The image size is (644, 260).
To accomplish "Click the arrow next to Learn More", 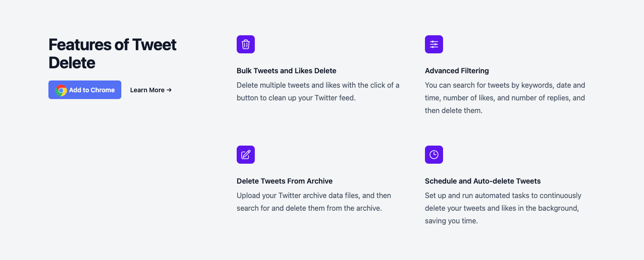I will click(169, 90).
